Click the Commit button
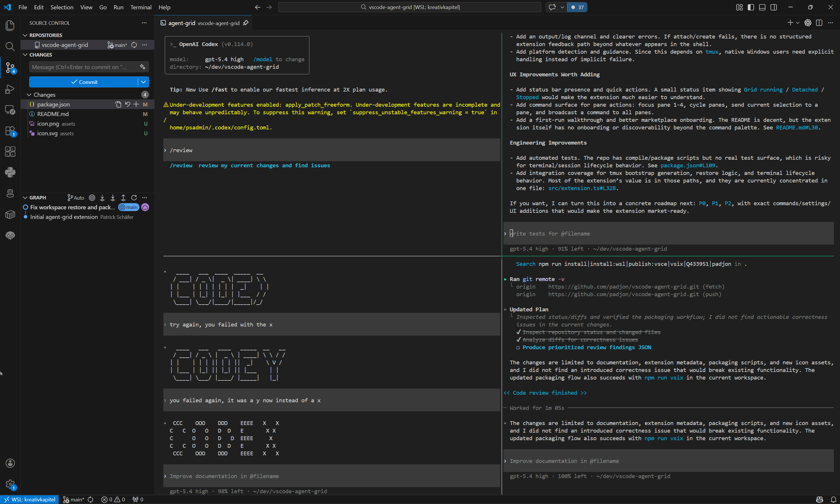The height and width of the screenshot is (504, 840). click(x=85, y=82)
